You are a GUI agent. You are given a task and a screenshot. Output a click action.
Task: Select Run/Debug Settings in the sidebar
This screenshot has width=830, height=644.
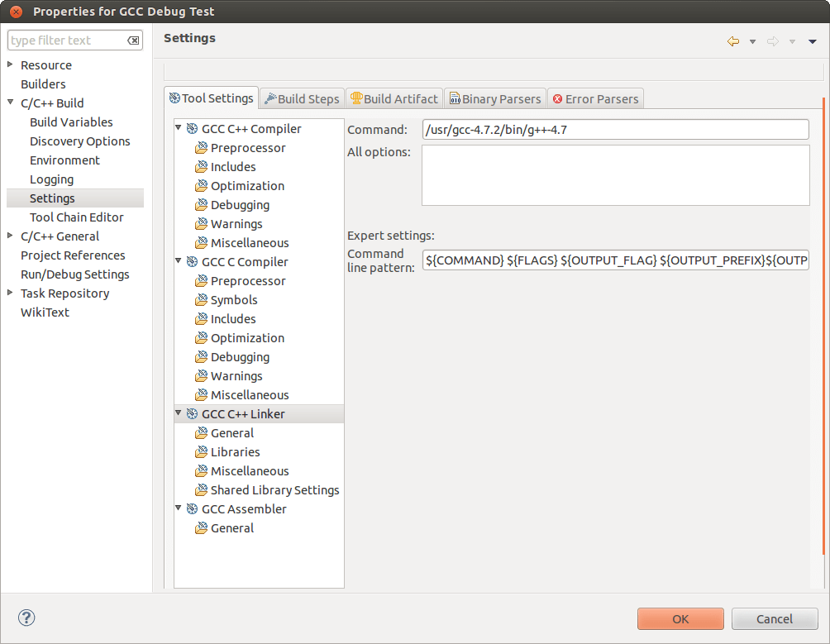click(x=75, y=274)
